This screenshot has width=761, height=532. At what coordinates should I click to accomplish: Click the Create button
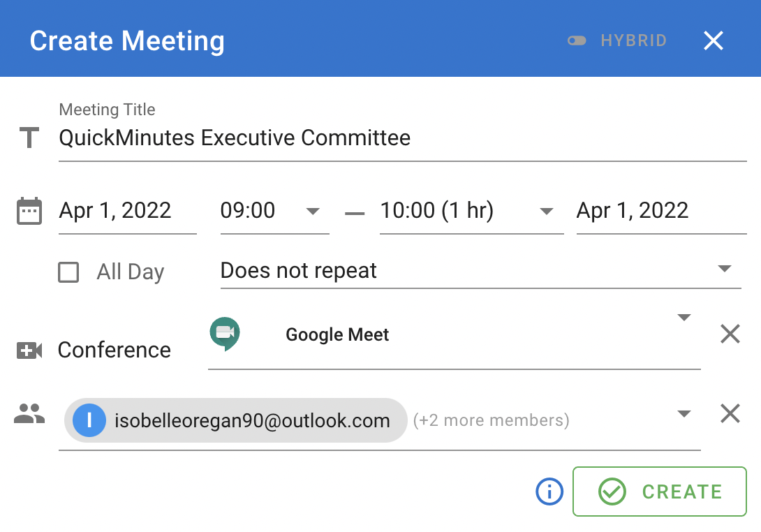pos(660,492)
